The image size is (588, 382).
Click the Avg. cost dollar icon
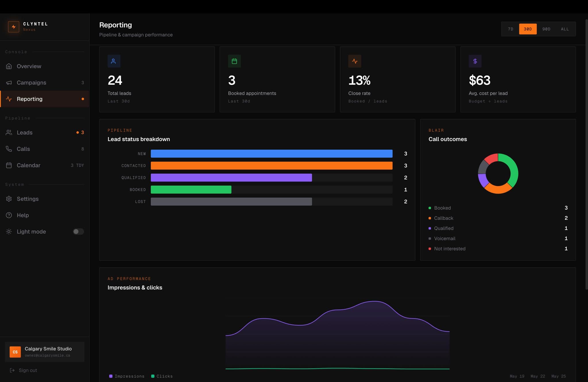475,61
